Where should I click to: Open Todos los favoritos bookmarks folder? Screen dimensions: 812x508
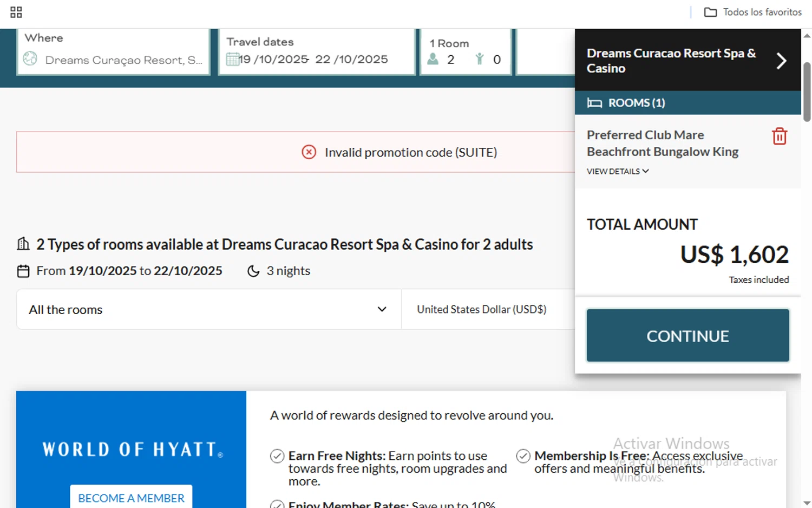pos(752,12)
